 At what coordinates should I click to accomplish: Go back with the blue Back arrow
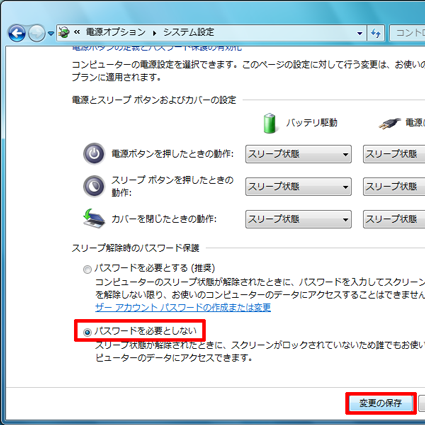tap(17, 33)
